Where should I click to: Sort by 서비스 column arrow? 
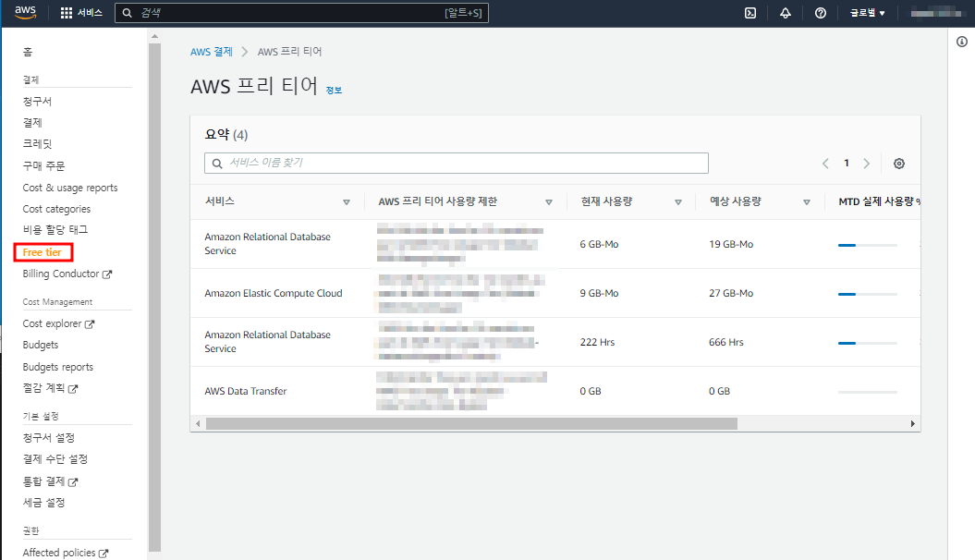point(347,202)
